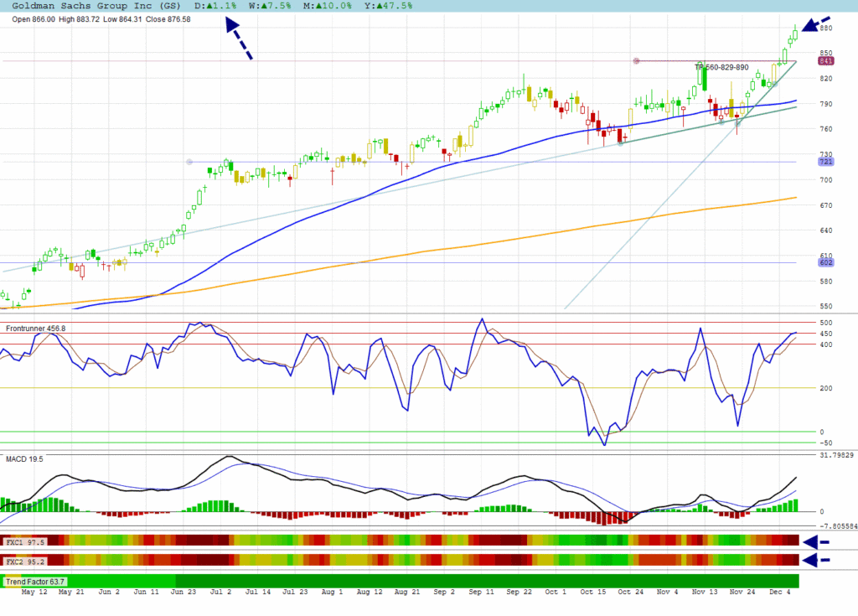Select the MACD 19.5 indicator label
The width and height of the screenshot is (858, 616).
click(x=24, y=459)
